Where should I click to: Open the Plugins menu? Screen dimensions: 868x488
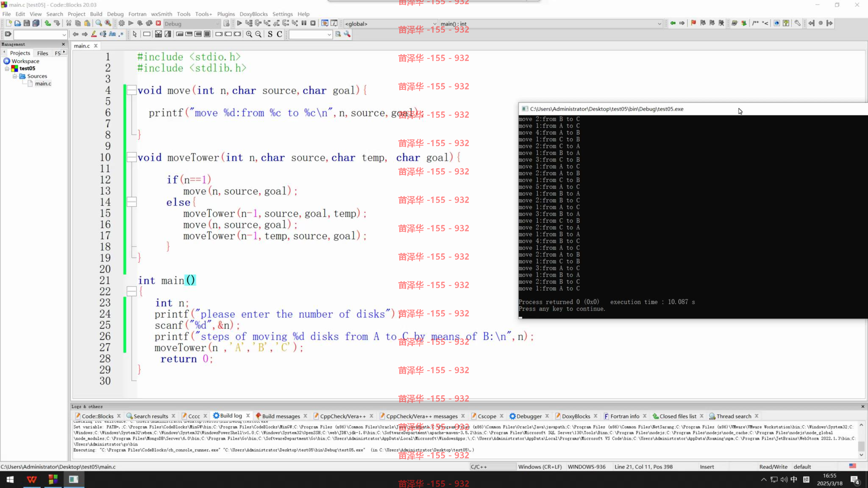226,14
